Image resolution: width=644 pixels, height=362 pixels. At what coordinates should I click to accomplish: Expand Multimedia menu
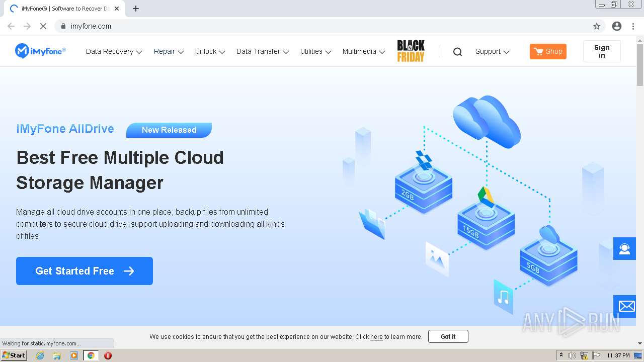(x=364, y=51)
